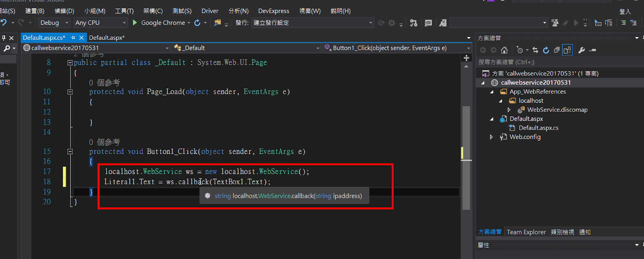Switch to the Default.aspx* tab
The image size is (644, 259).
coord(107,37)
